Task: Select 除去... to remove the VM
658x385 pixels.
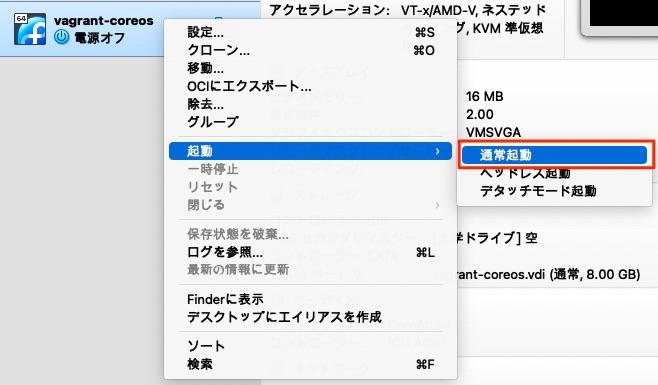Action: pos(311,104)
